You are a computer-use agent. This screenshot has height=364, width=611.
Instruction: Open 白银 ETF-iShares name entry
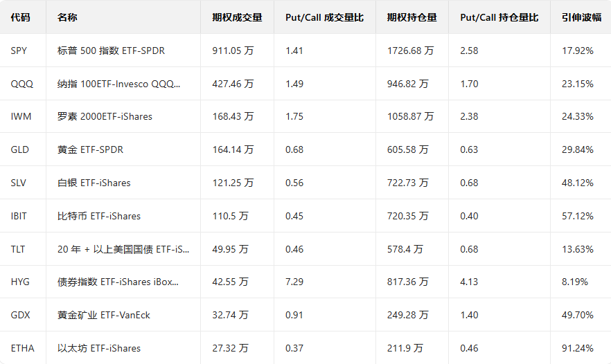(94, 183)
